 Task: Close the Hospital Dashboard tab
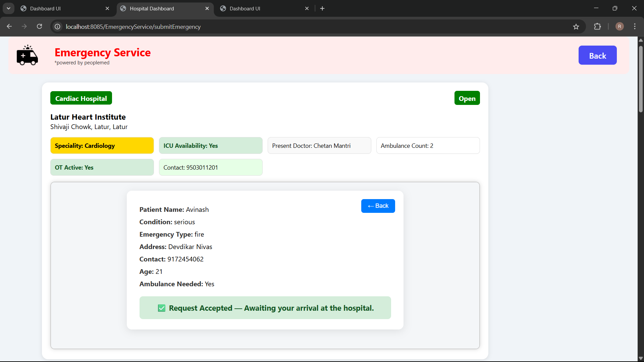(207, 8)
